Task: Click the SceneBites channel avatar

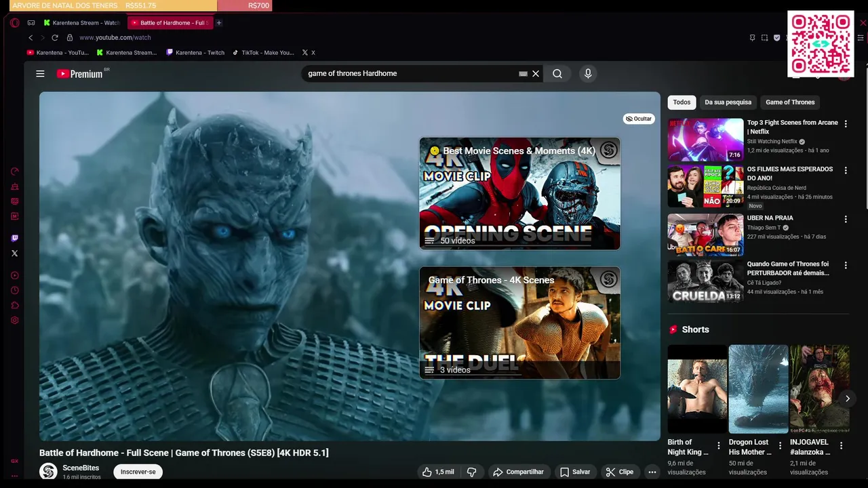Action: click(48, 472)
